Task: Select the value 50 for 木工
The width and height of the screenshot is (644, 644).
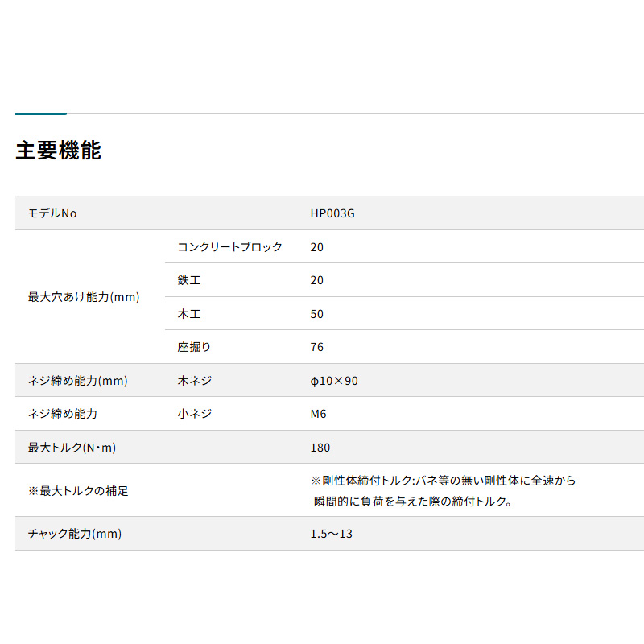Action: pos(316,314)
